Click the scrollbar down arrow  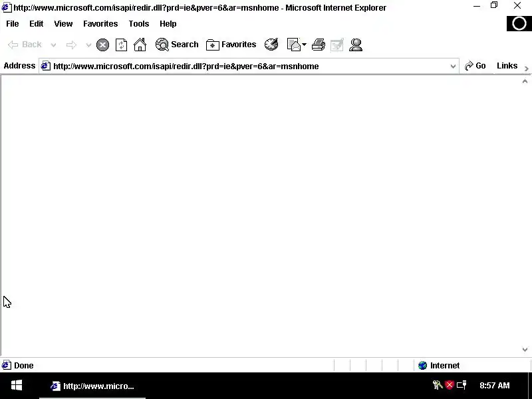(x=525, y=350)
